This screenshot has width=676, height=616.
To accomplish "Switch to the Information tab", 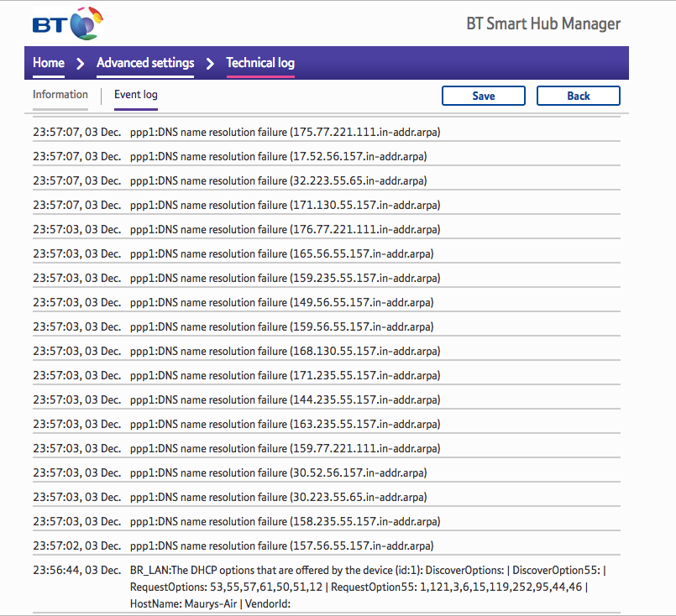I will [x=60, y=95].
